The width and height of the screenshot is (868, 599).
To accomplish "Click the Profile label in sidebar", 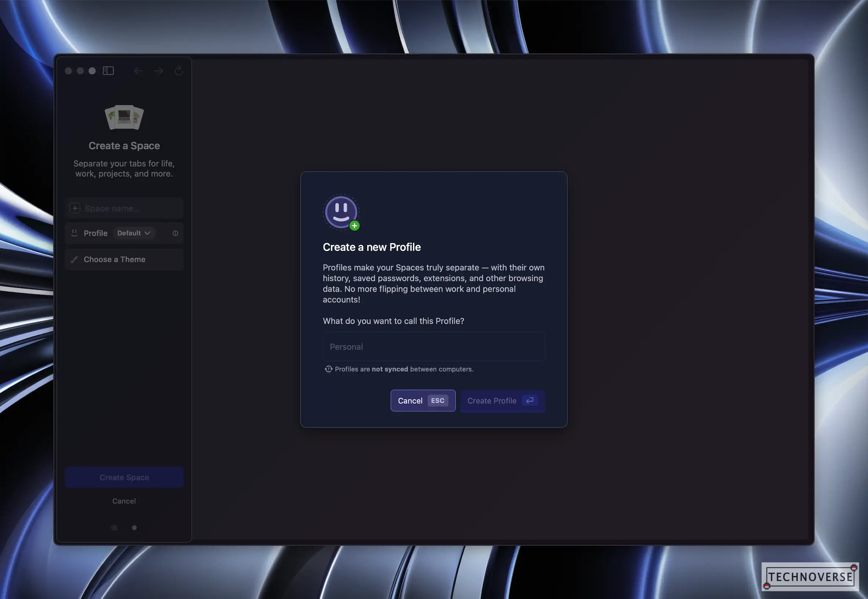I will pyautogui.click(x=95, y=233).
